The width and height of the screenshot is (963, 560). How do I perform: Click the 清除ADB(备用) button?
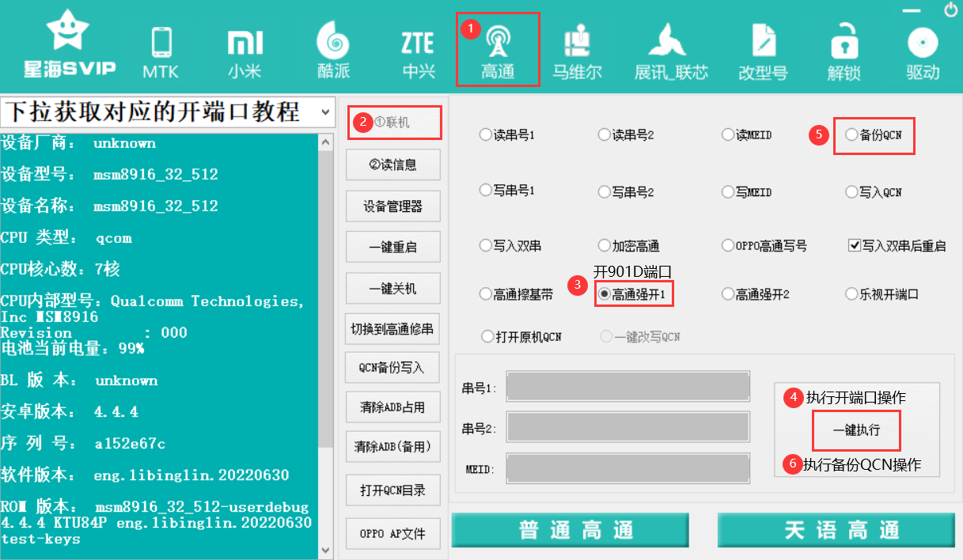pos(393,447)
